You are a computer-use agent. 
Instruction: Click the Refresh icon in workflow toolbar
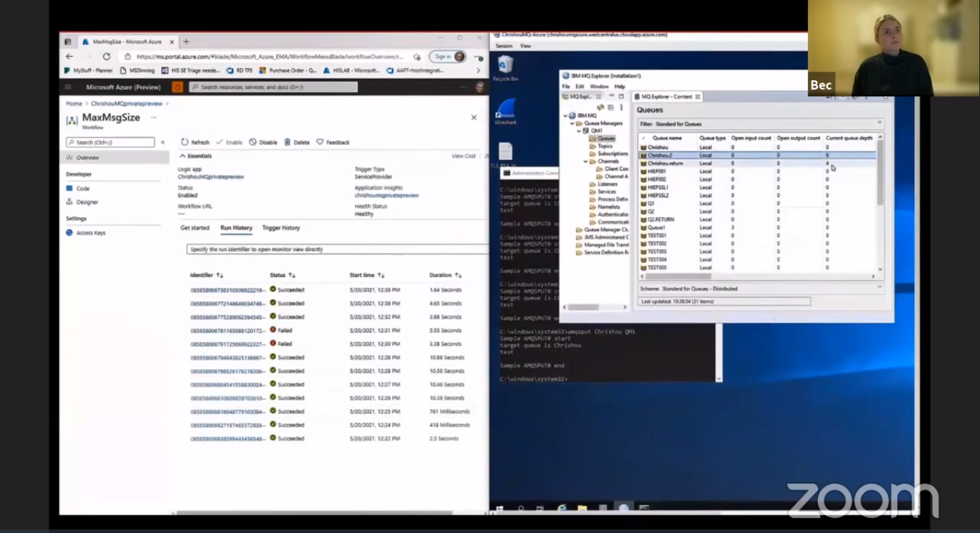point(184,142)
